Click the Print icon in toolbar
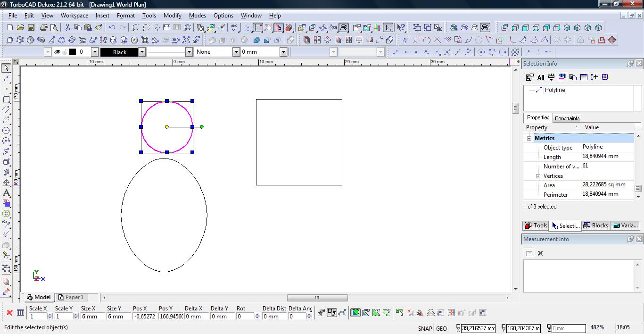The width and height of the screenshot is (644, 334). click(44, 28)
